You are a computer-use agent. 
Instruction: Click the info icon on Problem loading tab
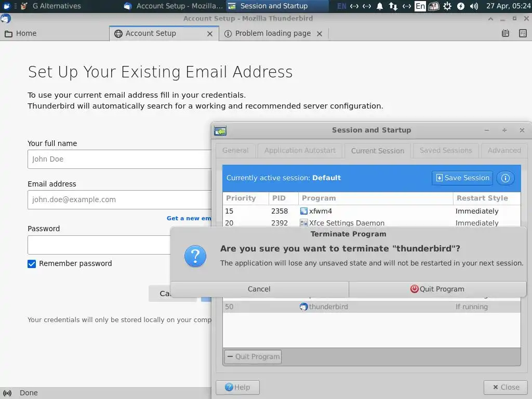pyautogui.click(x=228, y=34)
